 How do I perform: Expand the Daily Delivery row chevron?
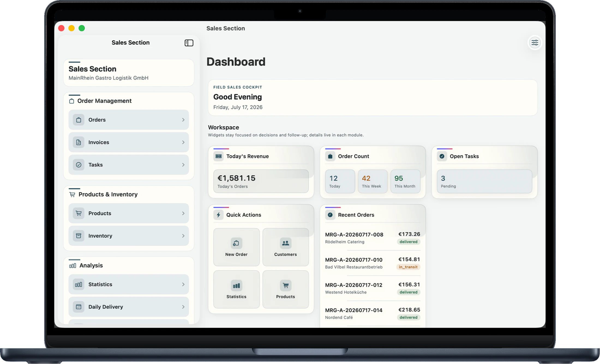click(183, 307)
